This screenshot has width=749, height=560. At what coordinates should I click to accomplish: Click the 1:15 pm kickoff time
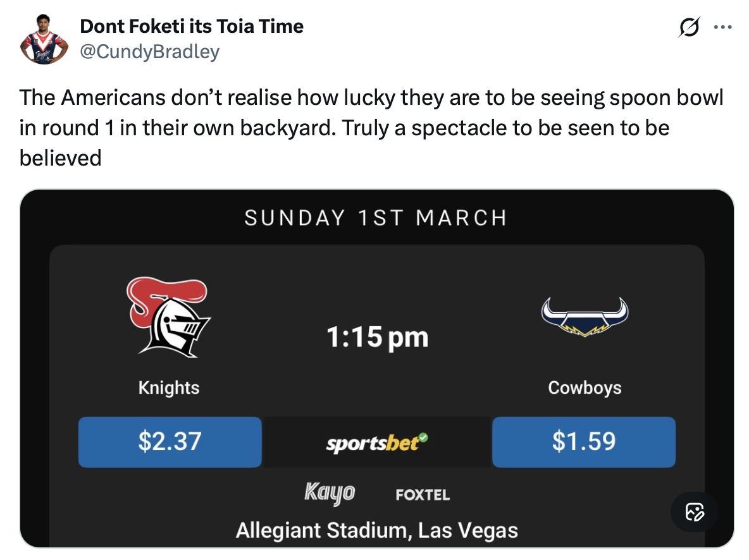(x=377, y=337)
